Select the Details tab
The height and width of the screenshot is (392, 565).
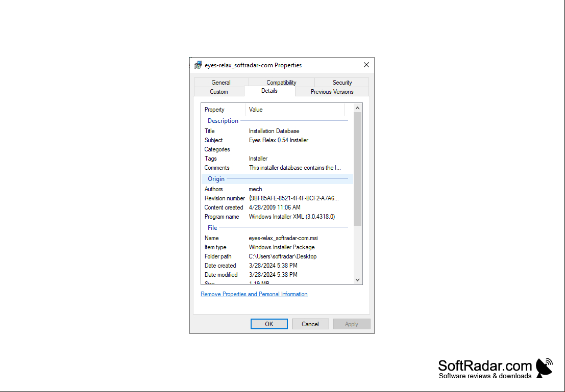(269, 91)
